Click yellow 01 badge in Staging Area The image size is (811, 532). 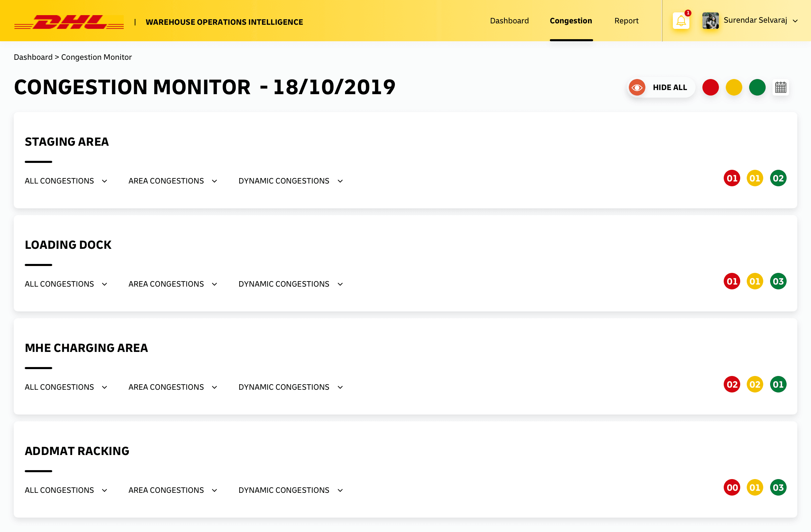pyautogui.click(x=755, y=178)
